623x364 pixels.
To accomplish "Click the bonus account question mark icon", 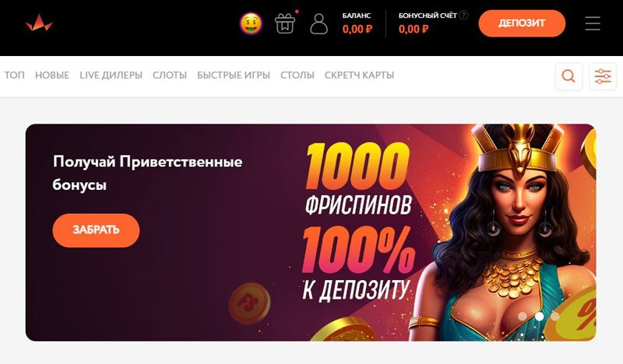I will click(x=463, y=15).
